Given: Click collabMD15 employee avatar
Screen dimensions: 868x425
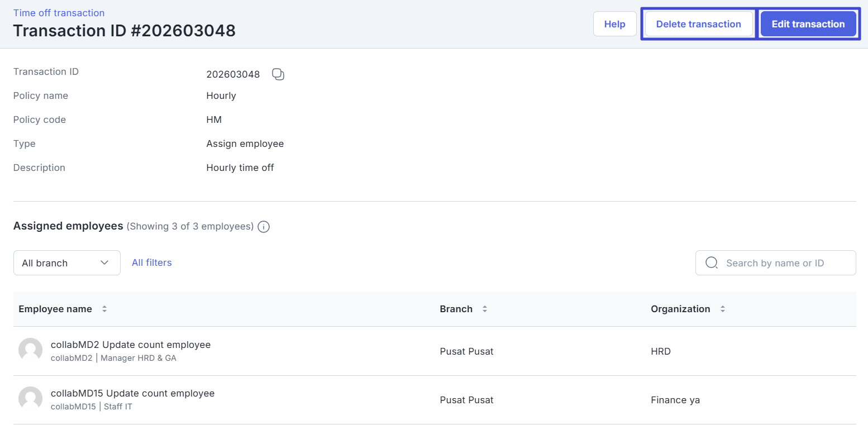Looking at the screenshot, I should 31,399.
